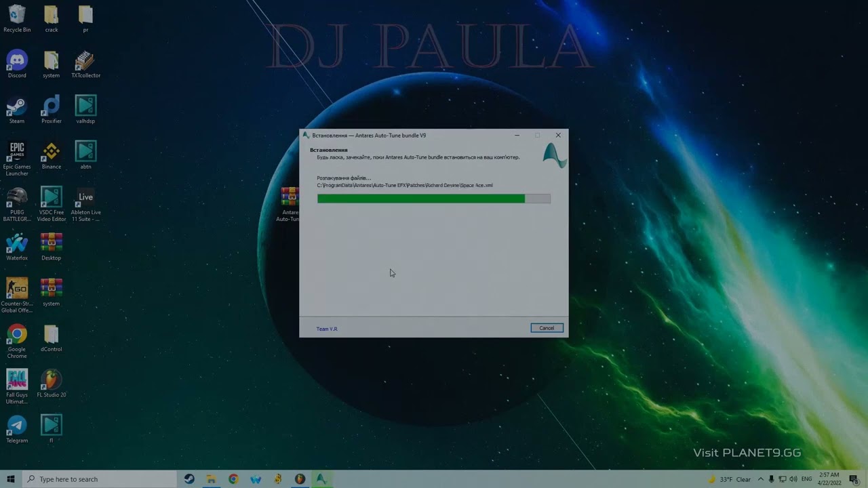Launch Steam from desktop icon
Screen dimensions: 868x488
17,109
